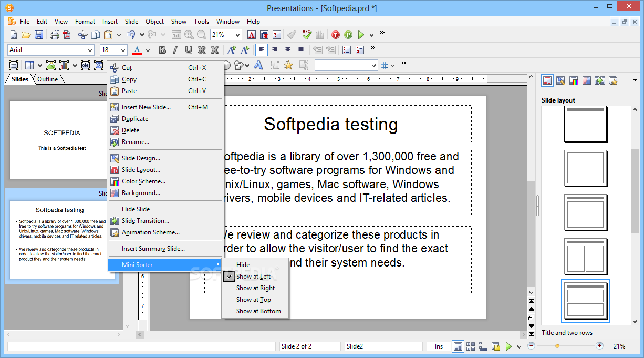
Task: Click the bulleted list icon
Action: tap(347, 50)
